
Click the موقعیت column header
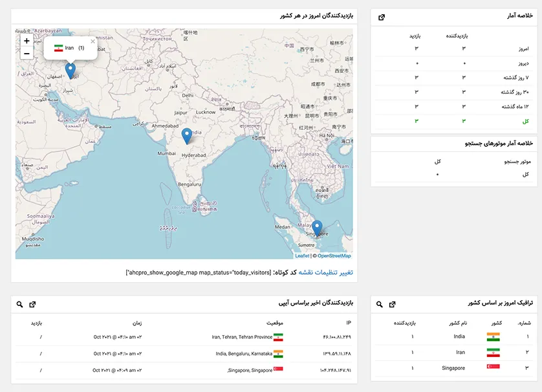(275, 323)
